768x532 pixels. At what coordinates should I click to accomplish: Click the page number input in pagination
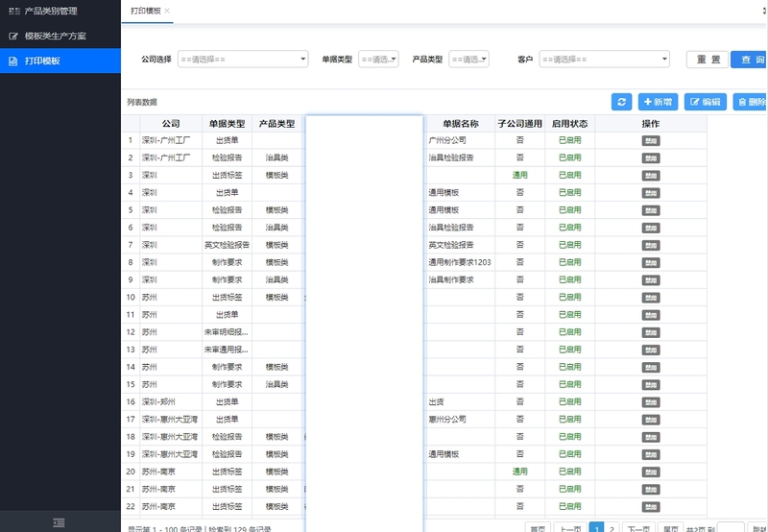pyautogui.click(x=730, y=527)
